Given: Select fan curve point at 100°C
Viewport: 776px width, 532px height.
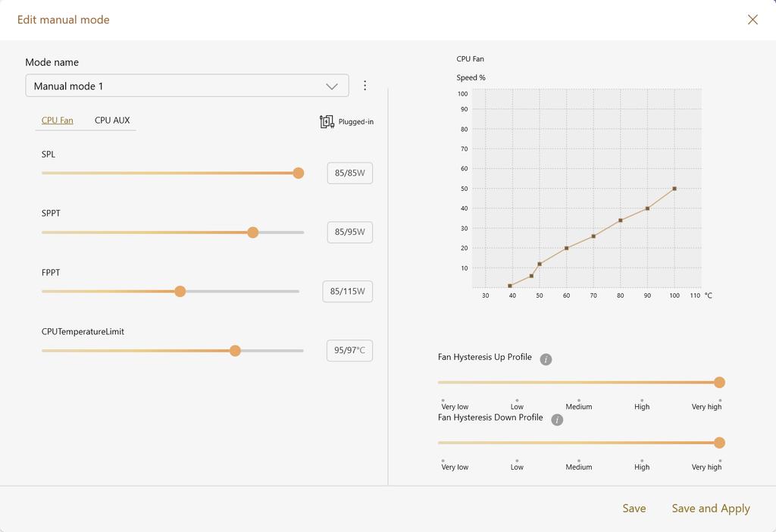Looking at the screenshot, I should pyautogui.click(x=674, y=189).
